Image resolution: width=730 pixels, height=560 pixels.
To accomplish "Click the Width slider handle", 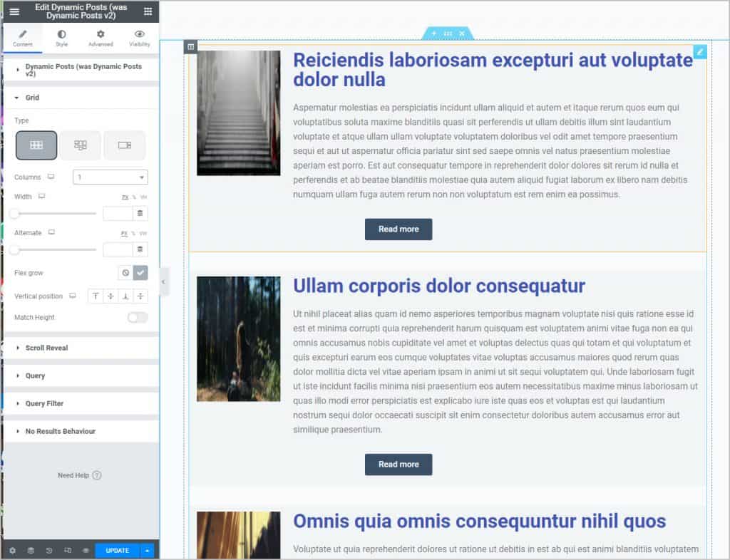I will pyautogui.click(x=14, y=213).
